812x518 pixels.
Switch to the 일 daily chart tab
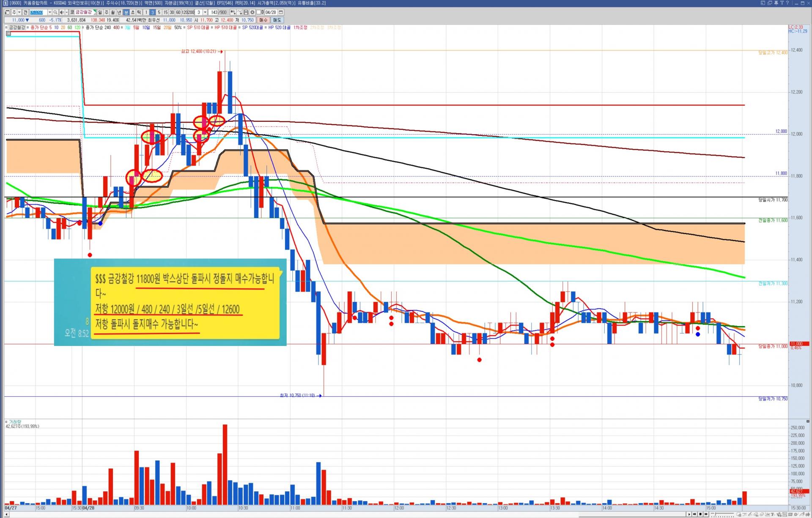(x=100, y=12)
